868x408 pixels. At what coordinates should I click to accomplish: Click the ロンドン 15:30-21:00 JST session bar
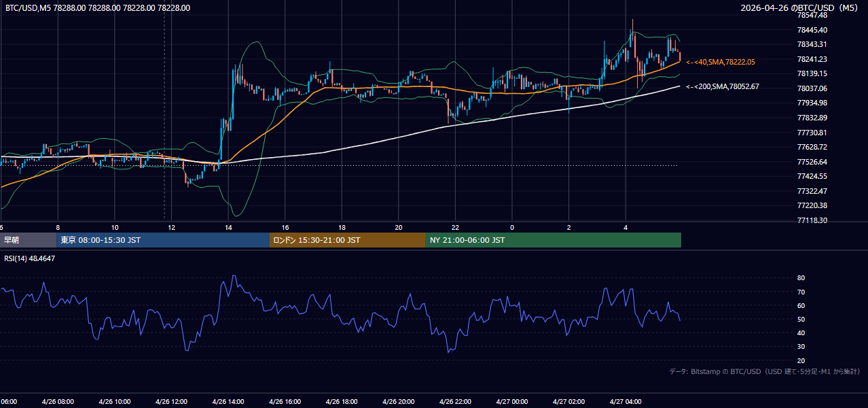click(x=348, y=240)
